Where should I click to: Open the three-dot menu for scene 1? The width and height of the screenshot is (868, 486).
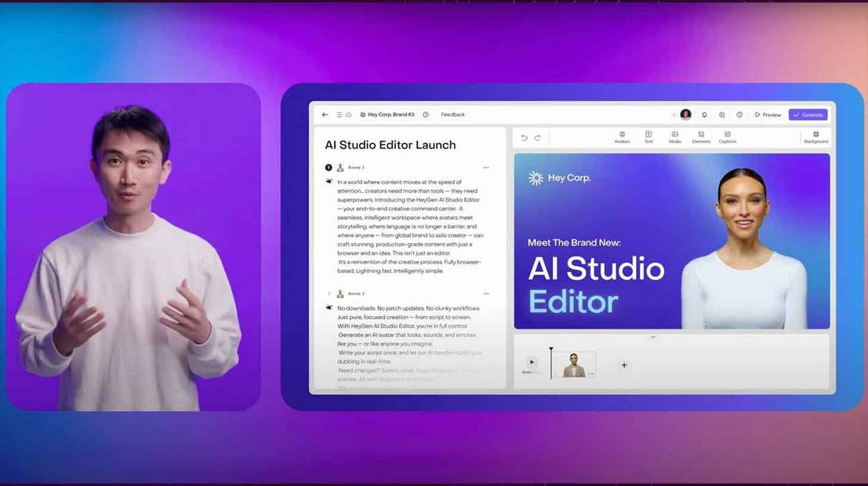click(486, 167)
